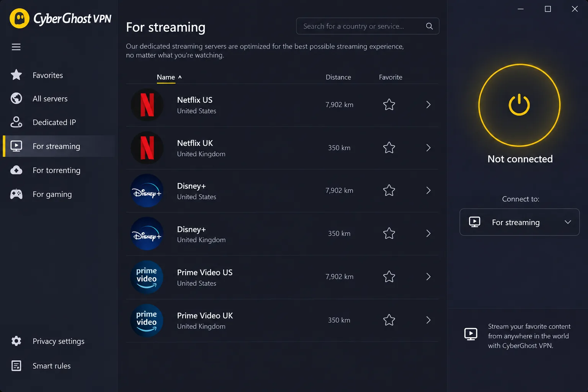
Task: Click the CyberGhost VPN ghost logo
Action: (20, 18)
